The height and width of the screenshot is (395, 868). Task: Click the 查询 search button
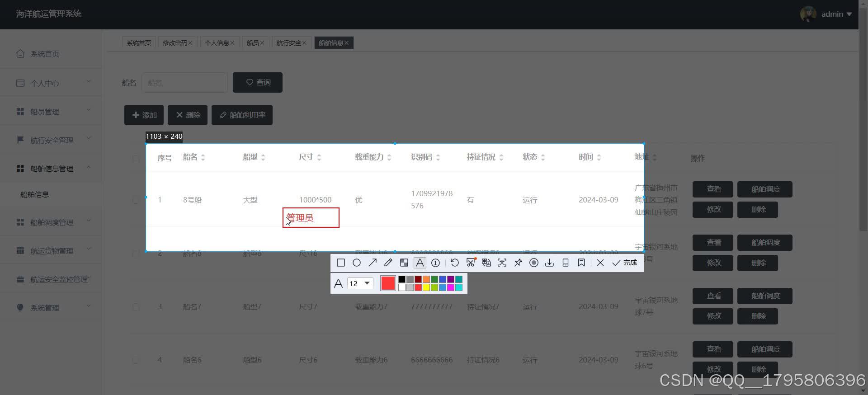pos(258,82)
